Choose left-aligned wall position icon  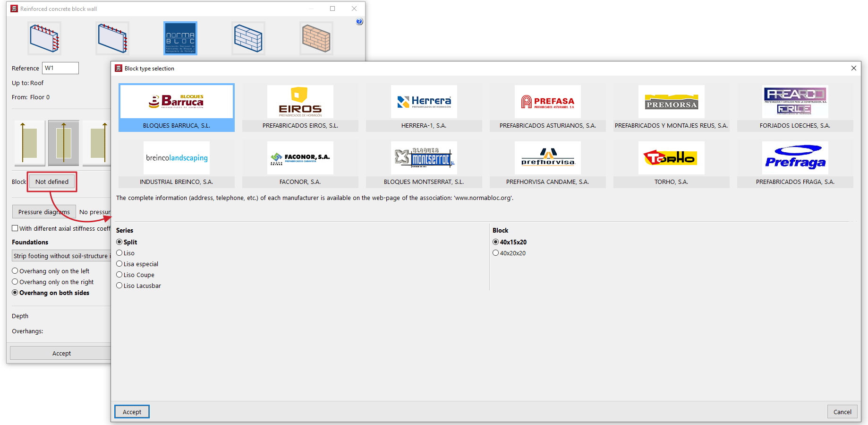click(30, 143)
